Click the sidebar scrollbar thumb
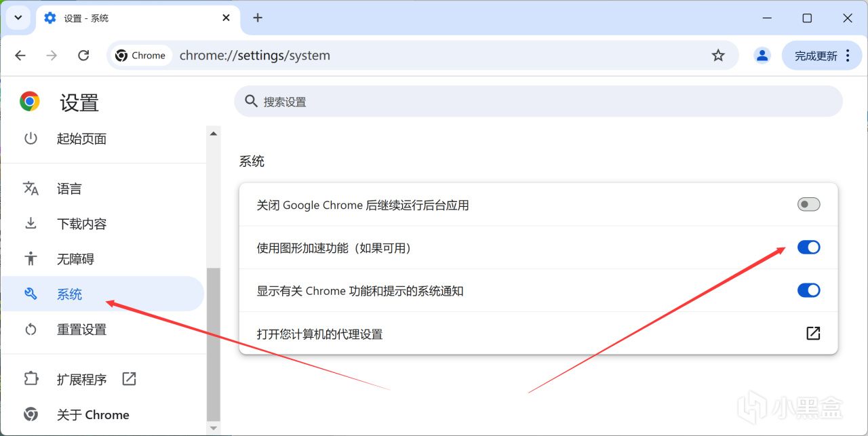This screenshot has height=436, width=868. tap(214, 344)
